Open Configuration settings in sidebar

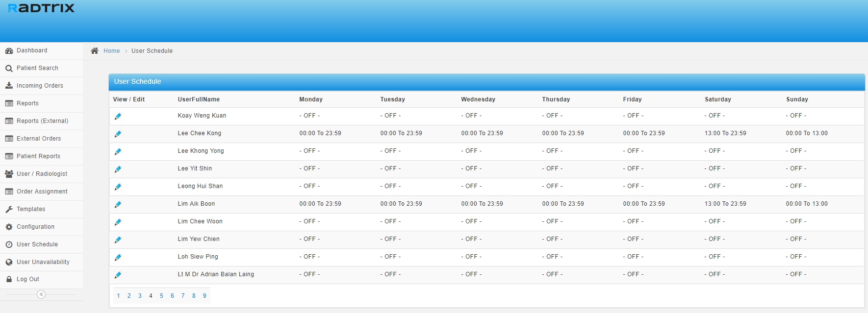[x=35, y=227]
